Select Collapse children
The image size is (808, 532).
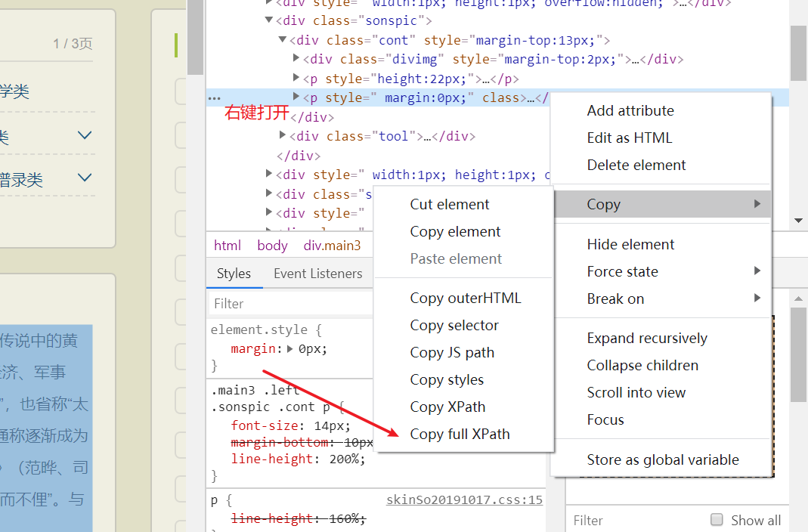(642, 365)
